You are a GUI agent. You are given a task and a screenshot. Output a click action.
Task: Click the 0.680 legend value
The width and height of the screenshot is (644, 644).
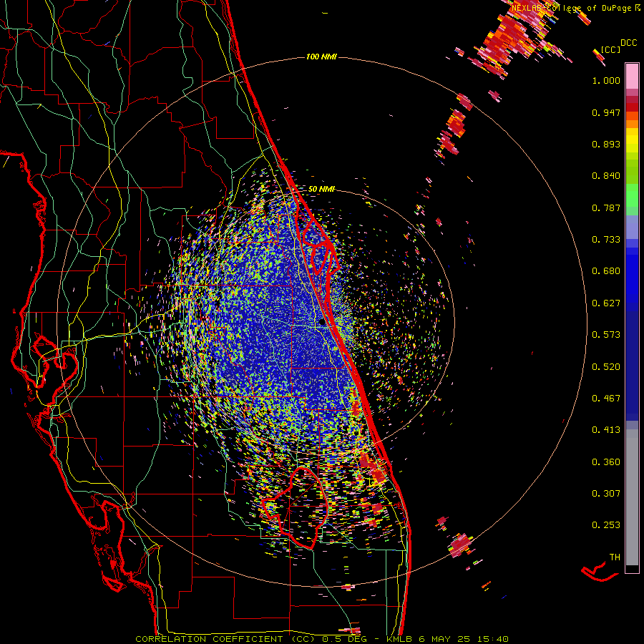606,271
